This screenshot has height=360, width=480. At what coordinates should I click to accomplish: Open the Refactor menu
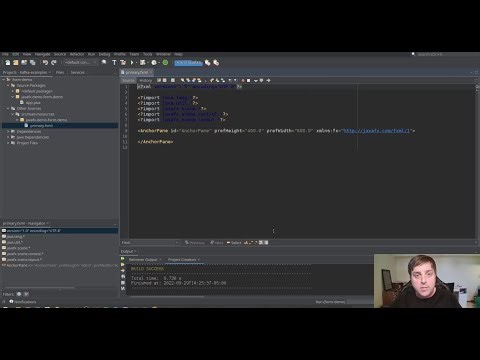77,54
